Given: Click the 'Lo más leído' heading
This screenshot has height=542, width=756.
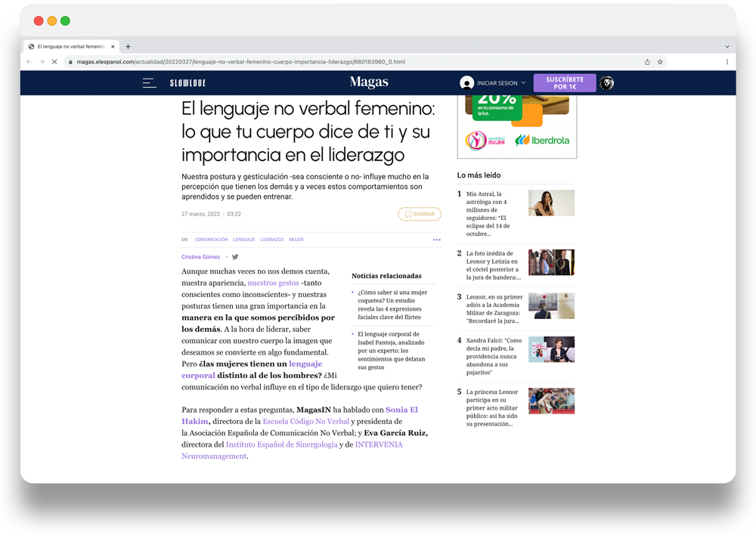Looking at the screenshot, I should (479, 175).
